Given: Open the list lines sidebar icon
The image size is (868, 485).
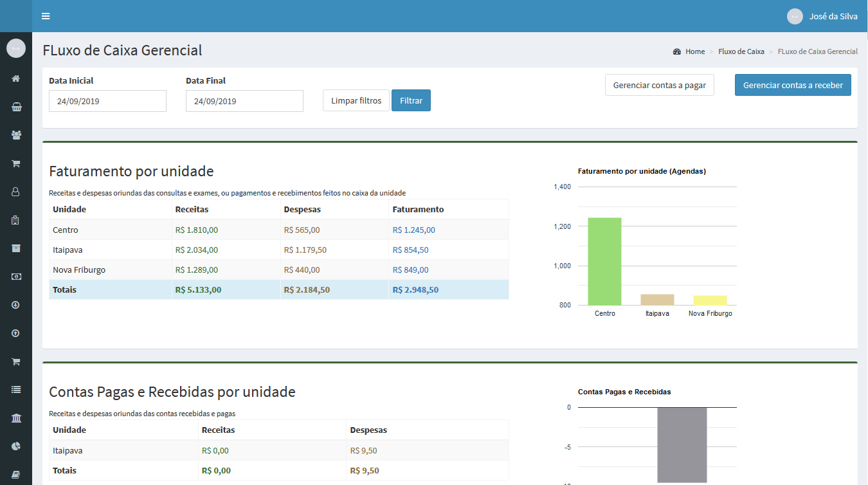Looking at the screenshot, I should (16, 390).
